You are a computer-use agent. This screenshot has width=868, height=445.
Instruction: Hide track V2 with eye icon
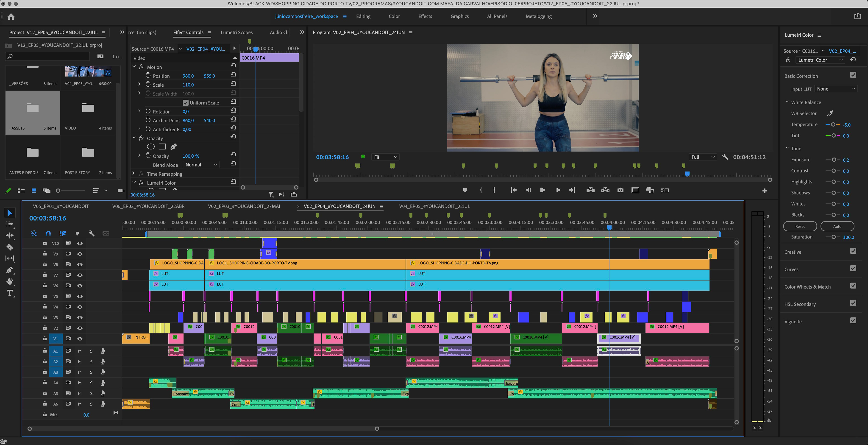point(80,328)
